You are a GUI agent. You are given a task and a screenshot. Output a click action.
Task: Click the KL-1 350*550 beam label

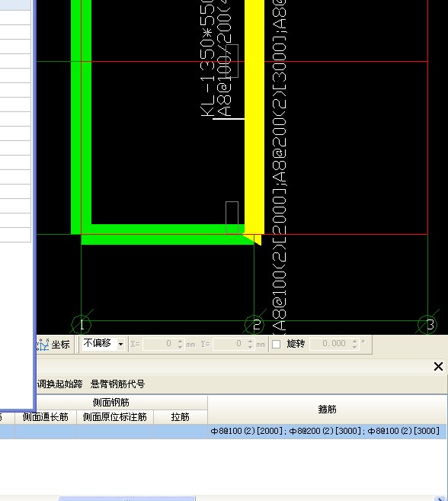point(207,59)
